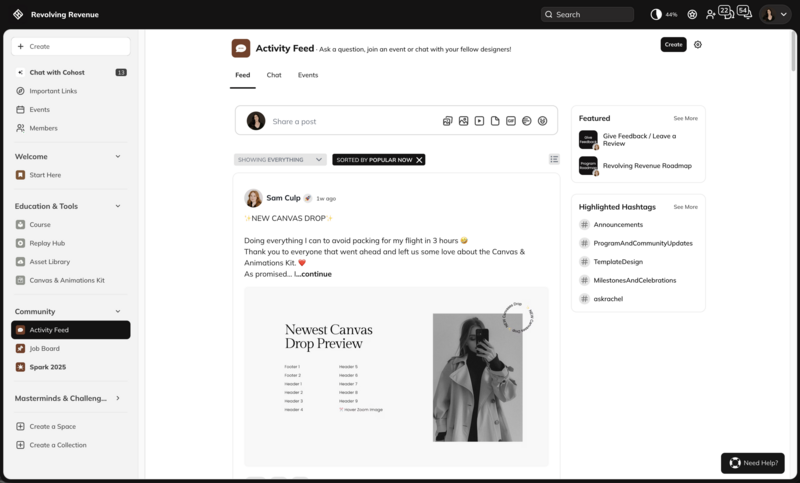
Task: Open the Showing Everything dropdown
Action: point(280,159)
